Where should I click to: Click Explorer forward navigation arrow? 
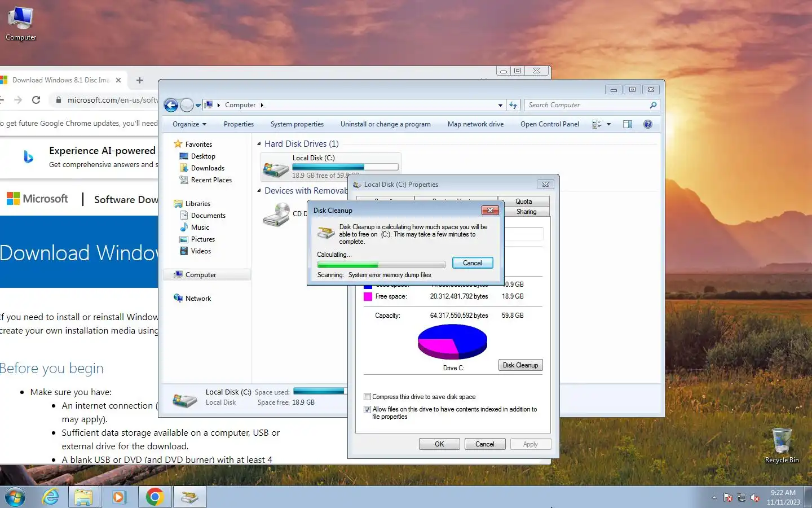[x=187, y=105]
